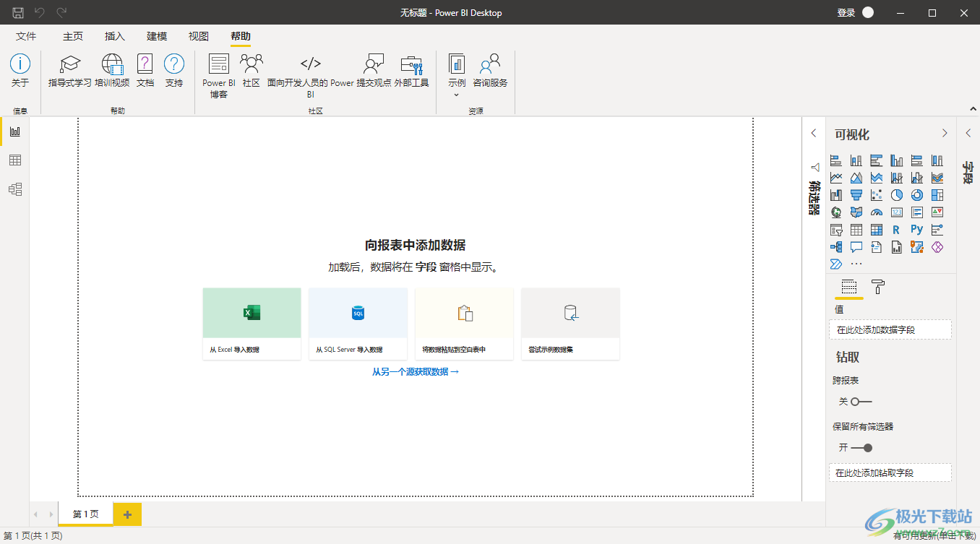Select the pie chart visual
This screenshot has width=980, height=544.
(897, 195)
